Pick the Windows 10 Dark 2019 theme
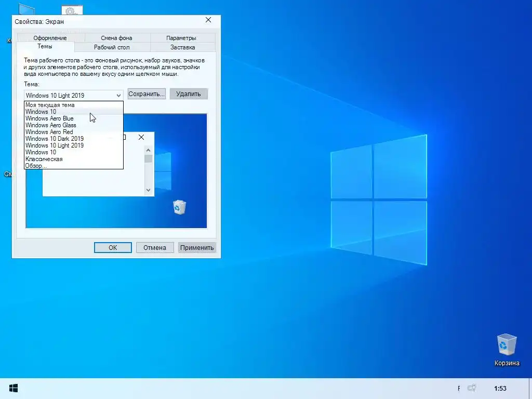This screenshot has height=399, width=532. click(x=74, y=139)
